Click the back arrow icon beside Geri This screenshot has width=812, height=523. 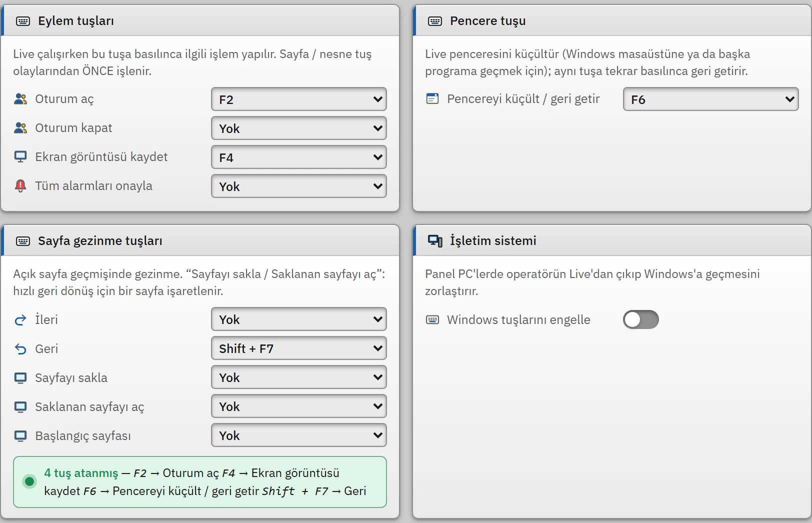20,349
